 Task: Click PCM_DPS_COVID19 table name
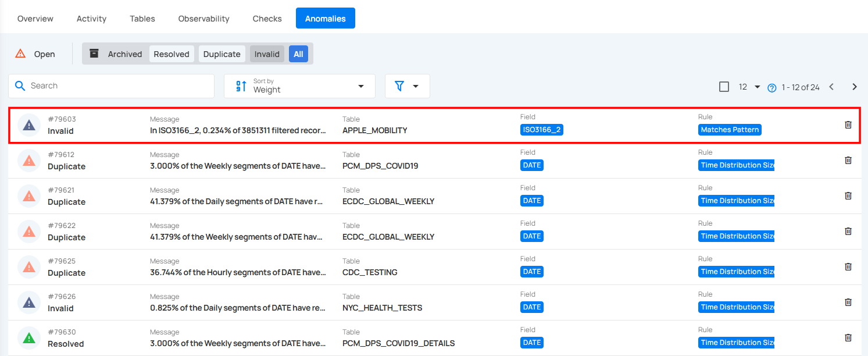click(x=380, y=166)
